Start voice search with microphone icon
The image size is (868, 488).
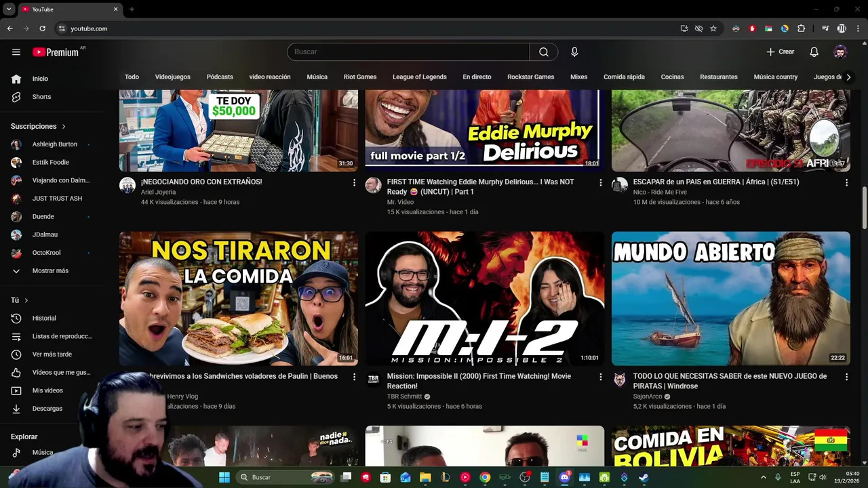coord(574,52)
